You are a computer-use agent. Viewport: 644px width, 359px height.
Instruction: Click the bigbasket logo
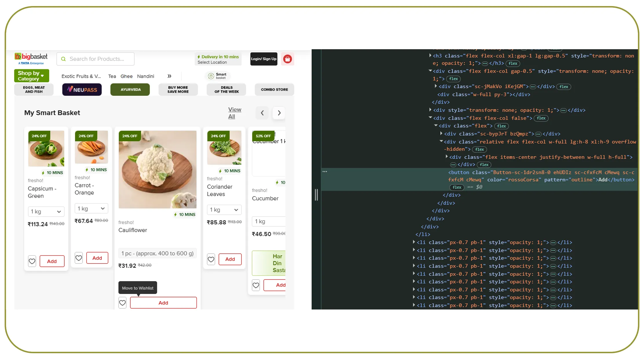(x=31, y=59)
